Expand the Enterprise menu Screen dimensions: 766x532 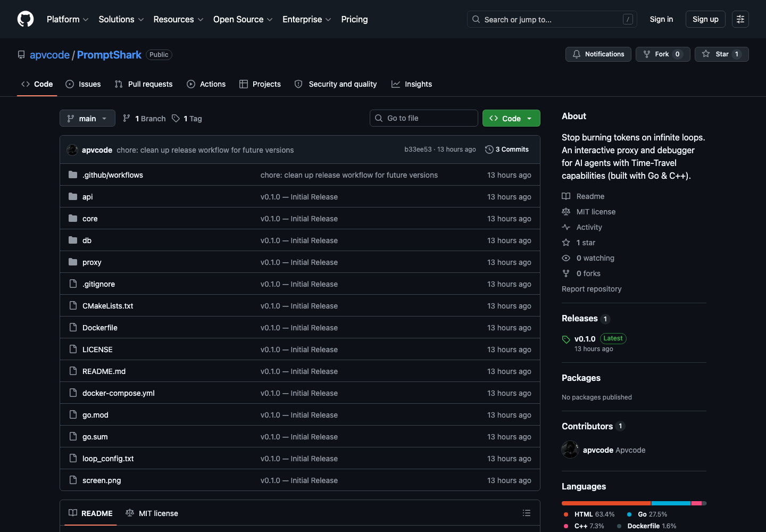coord(307,19)
